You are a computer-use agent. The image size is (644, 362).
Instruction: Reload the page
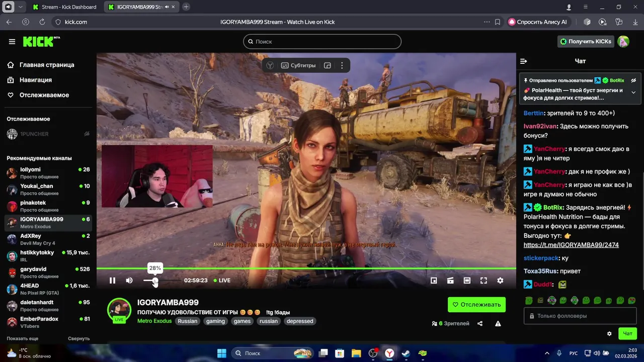pos(42,22)
